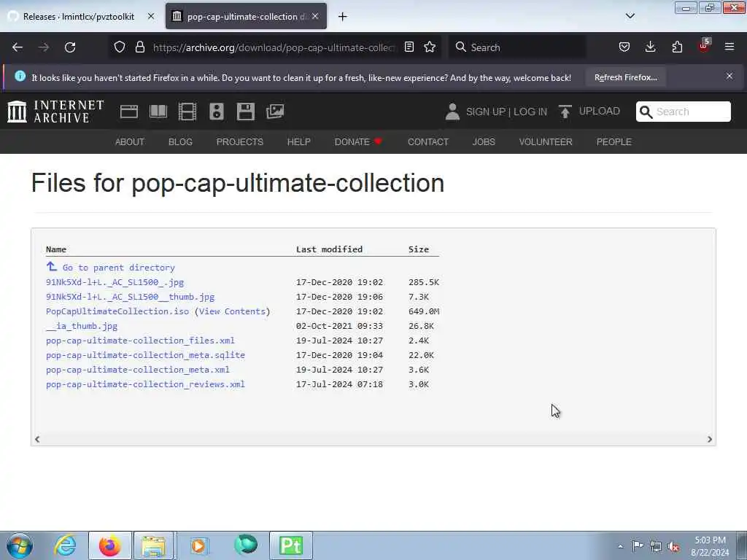
Task: Open the Texts book icon
Action: 158,112
